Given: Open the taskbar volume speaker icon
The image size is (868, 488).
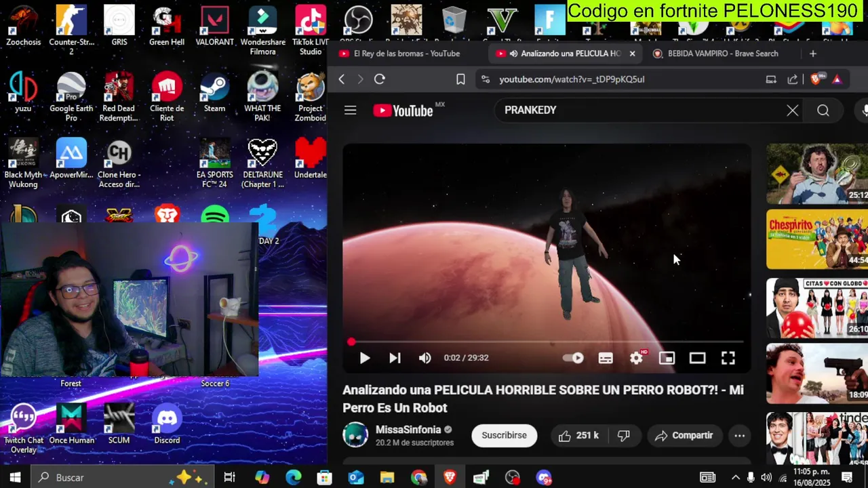Looking at the screenshot, I should point(766,477).
